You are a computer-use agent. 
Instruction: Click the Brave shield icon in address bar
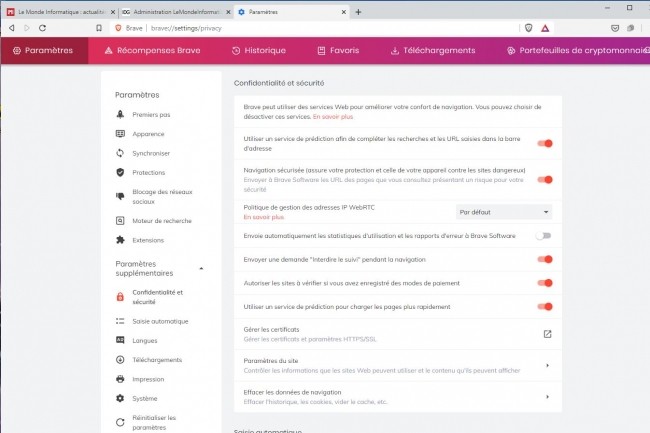[x=118, y=28]
